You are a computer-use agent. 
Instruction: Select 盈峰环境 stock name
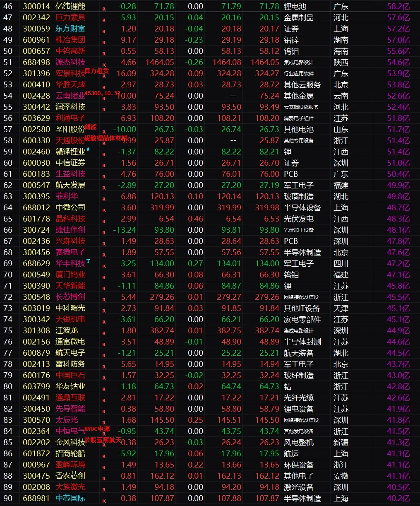pyautogui.click(x=70, y=465)
